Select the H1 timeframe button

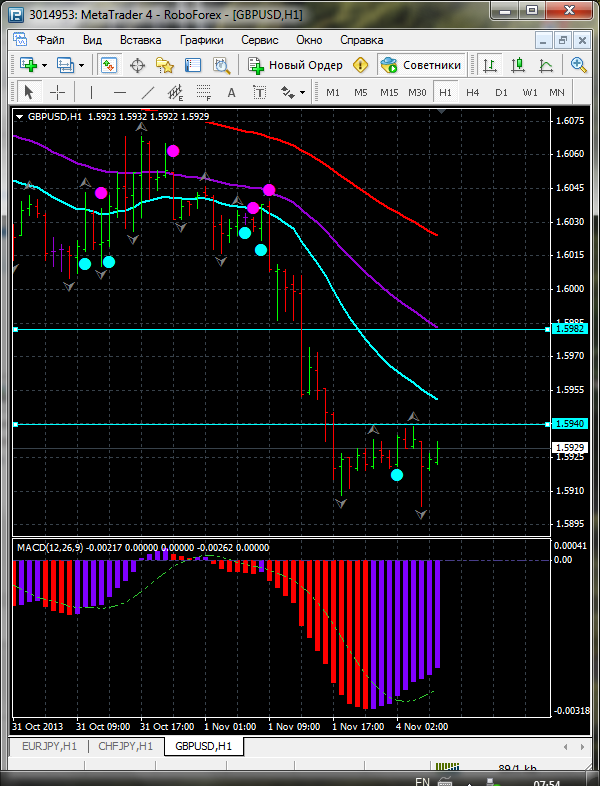click(445, 93)
